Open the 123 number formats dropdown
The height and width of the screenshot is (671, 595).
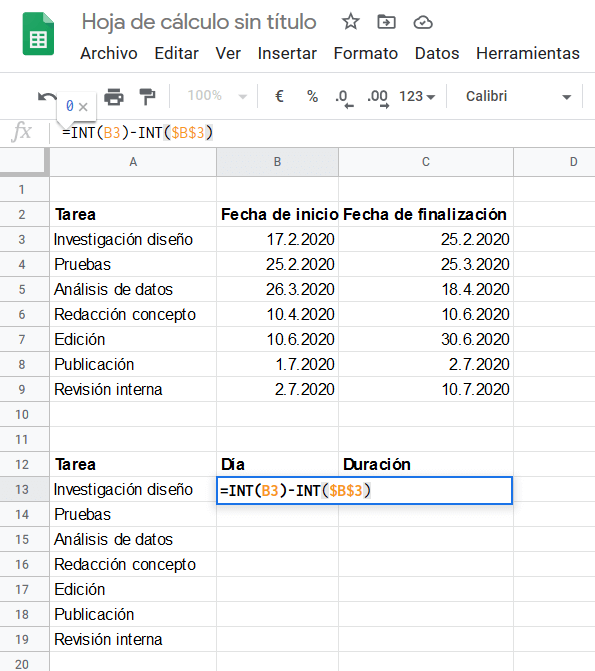pyautogui.click(x=417, y=96)
